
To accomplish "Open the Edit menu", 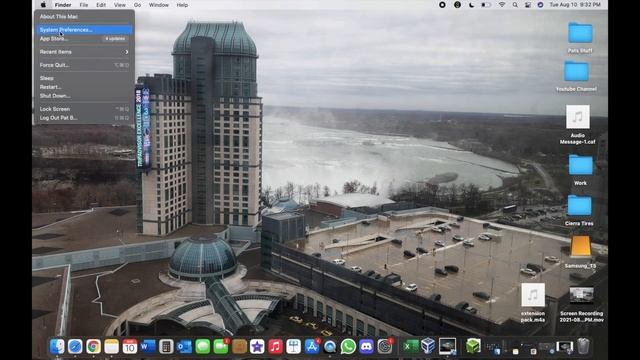I will [x=101, y=5].
